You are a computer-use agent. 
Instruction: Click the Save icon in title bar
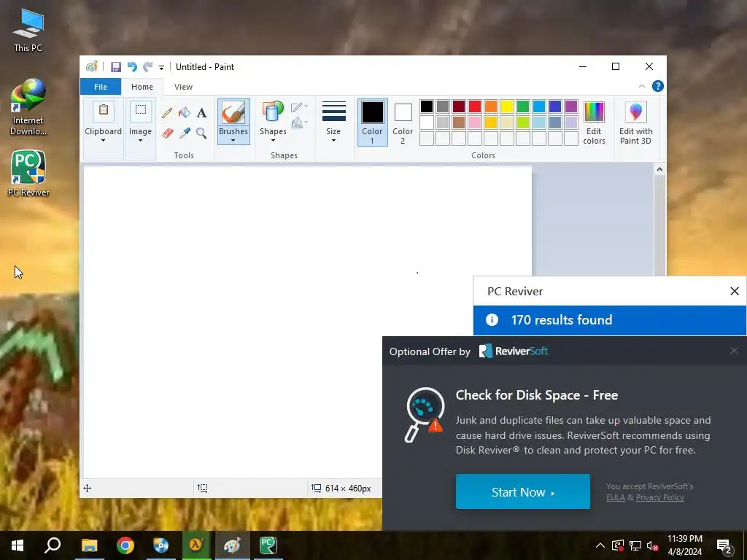tap(116, 67)
